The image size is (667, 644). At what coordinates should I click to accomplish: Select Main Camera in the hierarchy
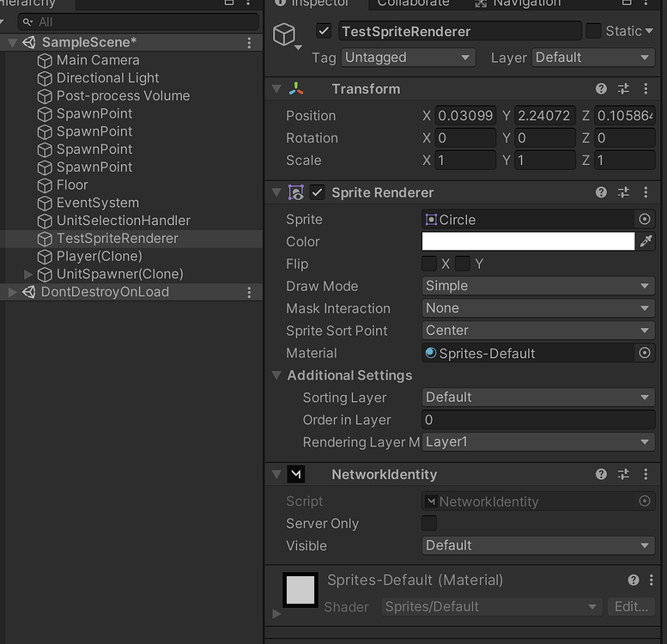(x=97, y=60)
